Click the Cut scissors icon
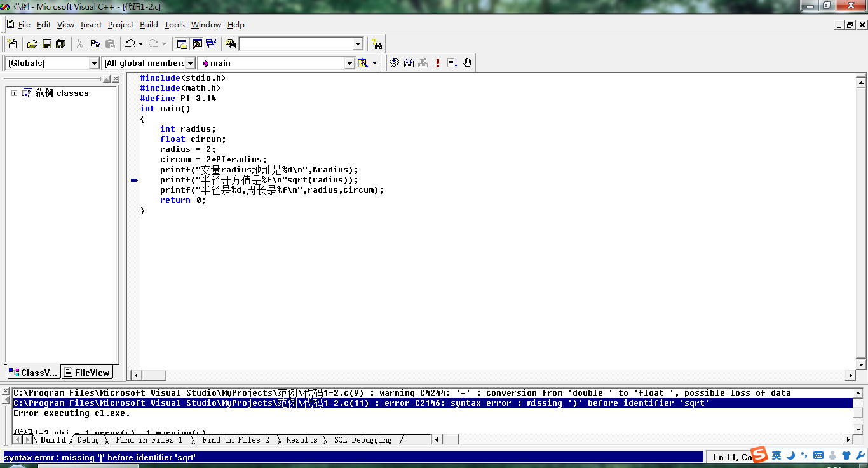This screenshot has height=468, width=868. [x=80, y=44]
